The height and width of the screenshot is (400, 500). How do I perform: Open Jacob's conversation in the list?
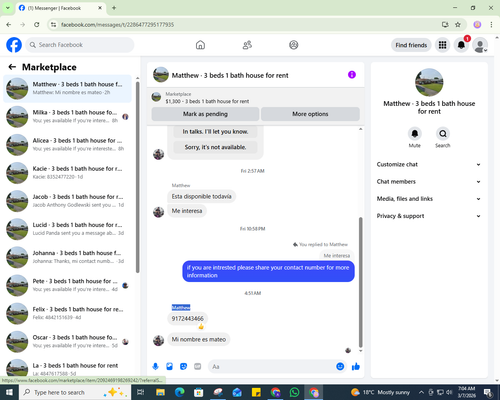click(67, 201)
